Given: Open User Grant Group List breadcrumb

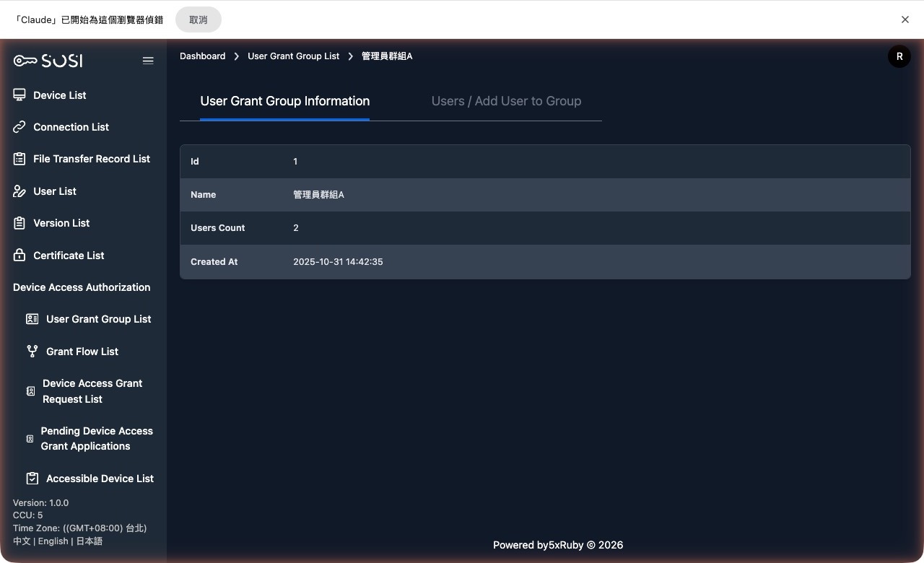Looking at the screenshot, I should [293, 56].
